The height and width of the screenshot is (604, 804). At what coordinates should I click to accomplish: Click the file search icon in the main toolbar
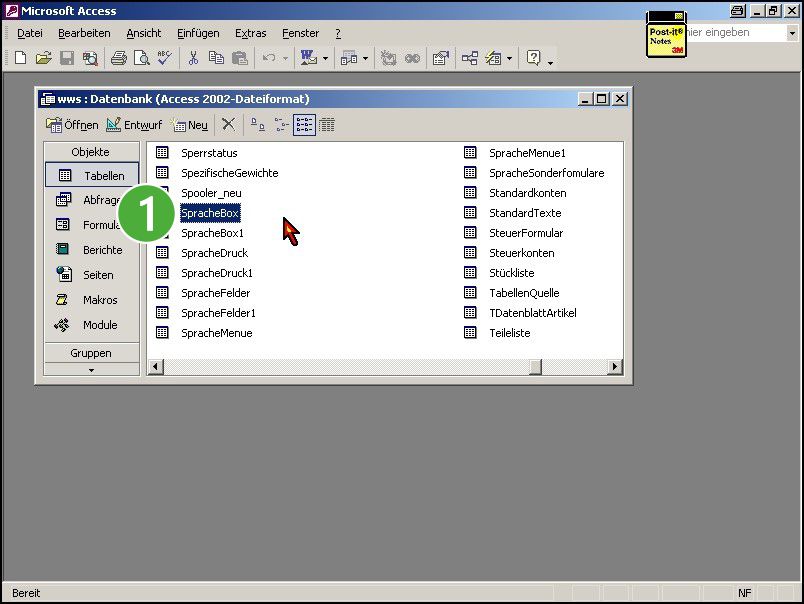click(x=90, y=58)
